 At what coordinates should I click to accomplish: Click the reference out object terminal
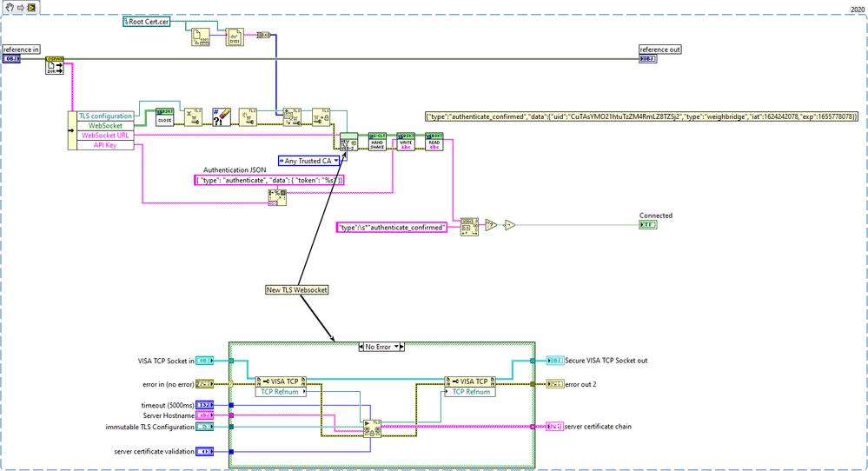(x=647, y=59)
